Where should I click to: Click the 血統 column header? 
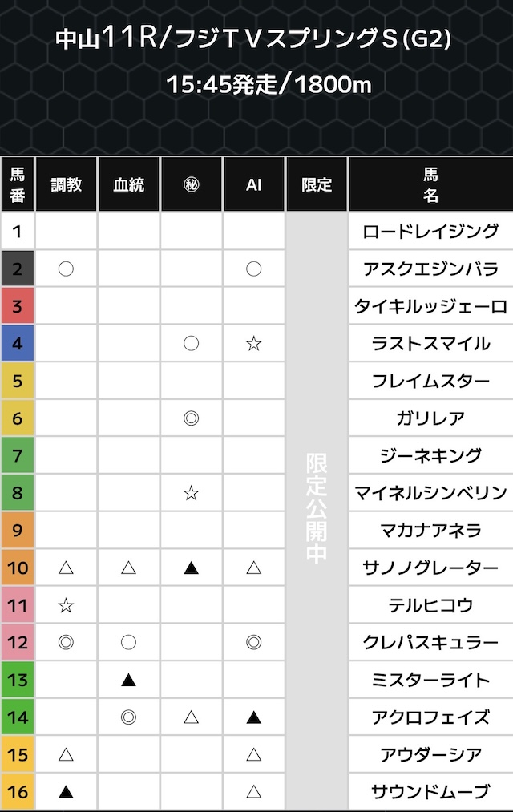pyautogui.click(x=128, y=184)
